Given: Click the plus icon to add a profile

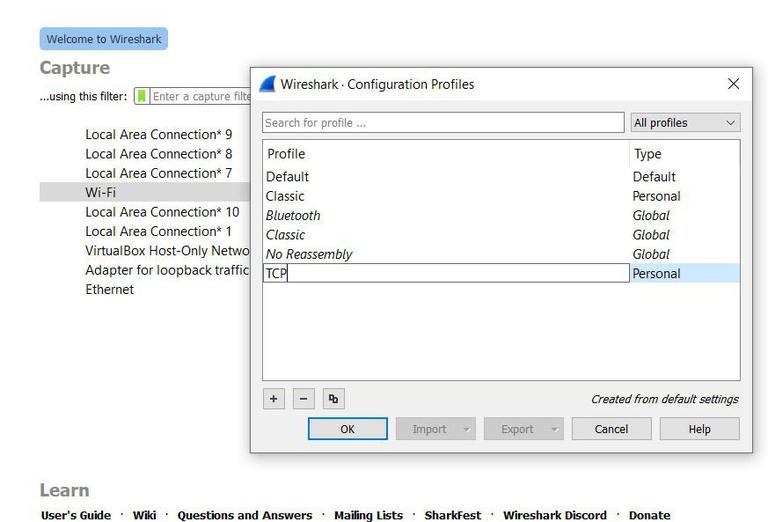Looking at the screenshot, I should (274, 399).
